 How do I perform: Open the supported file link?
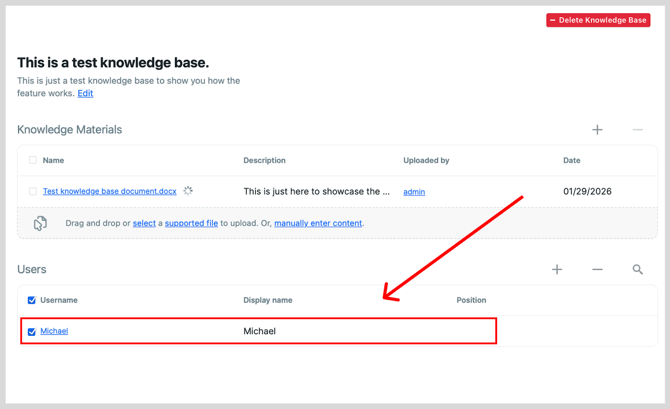[x=191, y=223]
